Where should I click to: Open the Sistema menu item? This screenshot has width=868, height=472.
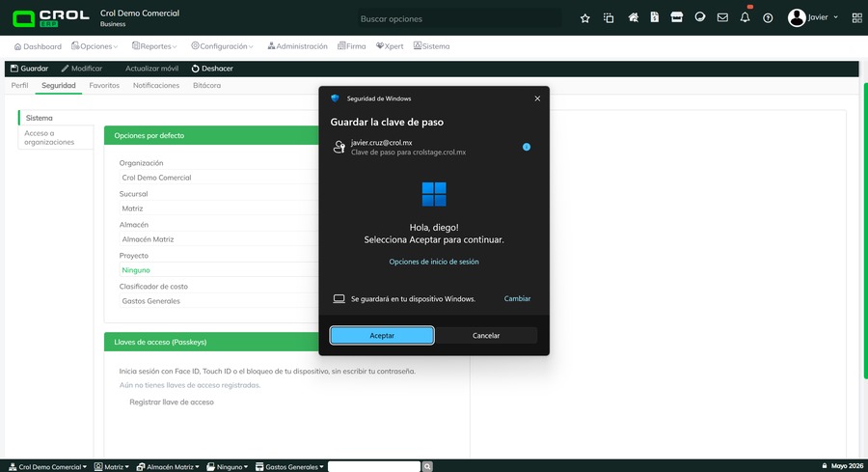[x=431, y=46]
